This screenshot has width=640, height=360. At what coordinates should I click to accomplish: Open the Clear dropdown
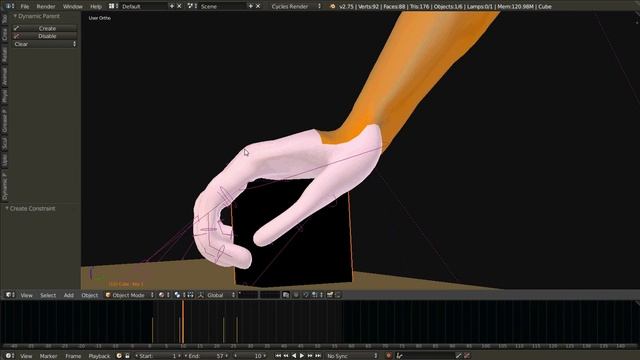coord(45,44)
